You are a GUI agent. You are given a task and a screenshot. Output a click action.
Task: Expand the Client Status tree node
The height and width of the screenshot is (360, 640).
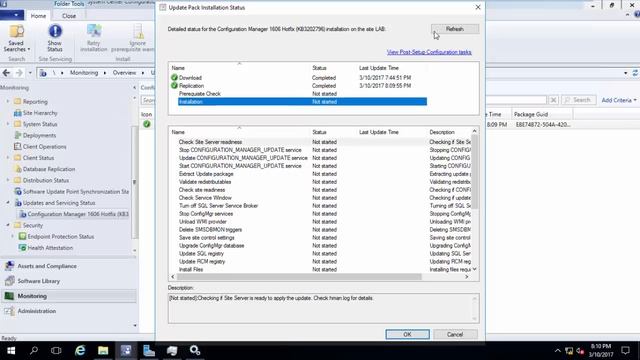[x=8, y=158]
